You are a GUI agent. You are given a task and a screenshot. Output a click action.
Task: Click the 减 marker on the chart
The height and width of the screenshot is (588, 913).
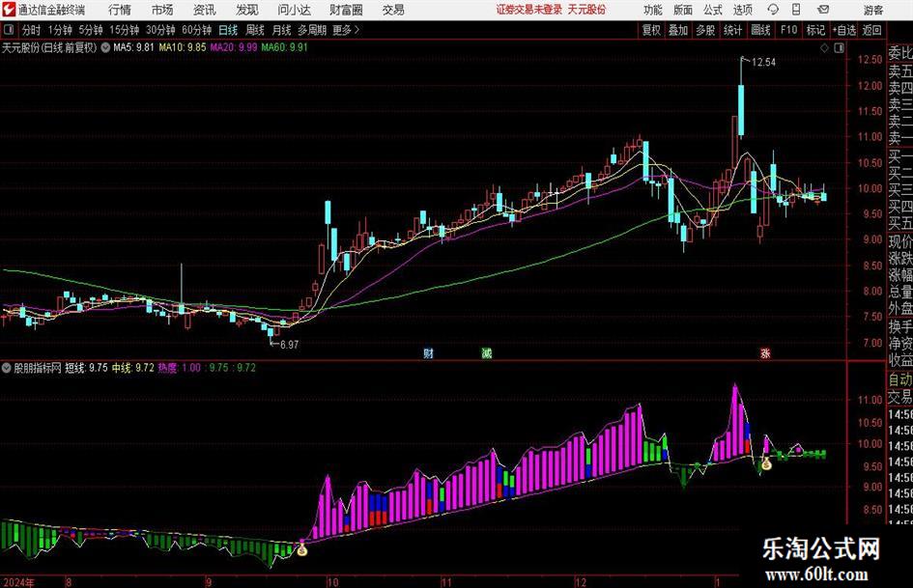[487, 352]
